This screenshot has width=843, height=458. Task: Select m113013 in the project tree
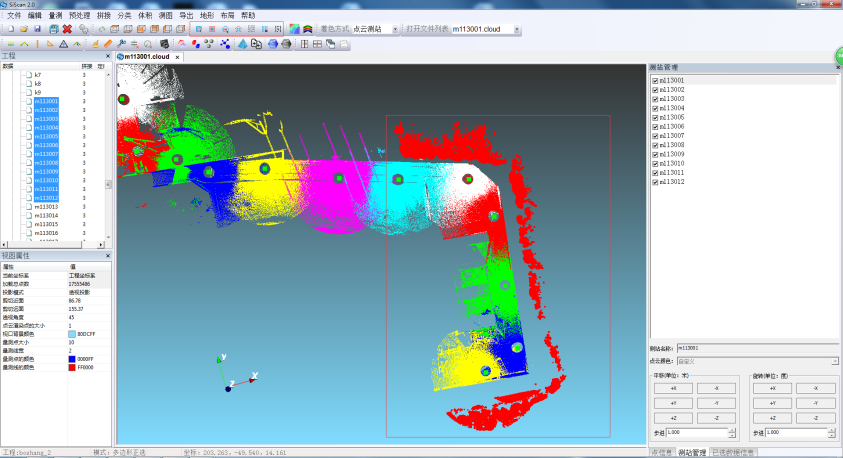46,207
